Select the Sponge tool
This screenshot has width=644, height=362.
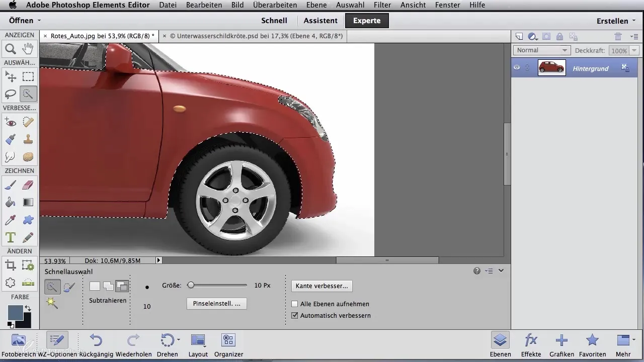tap(28, 157)
